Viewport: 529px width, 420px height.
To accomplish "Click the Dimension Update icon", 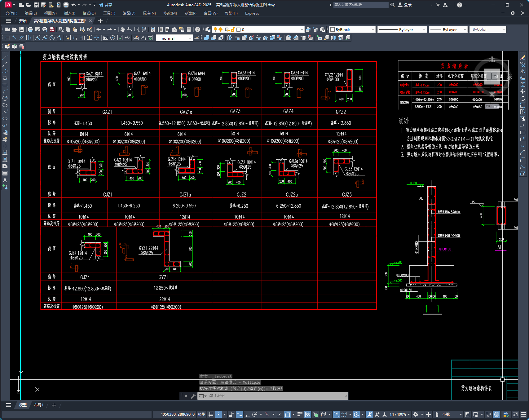I will click(150, 38).
